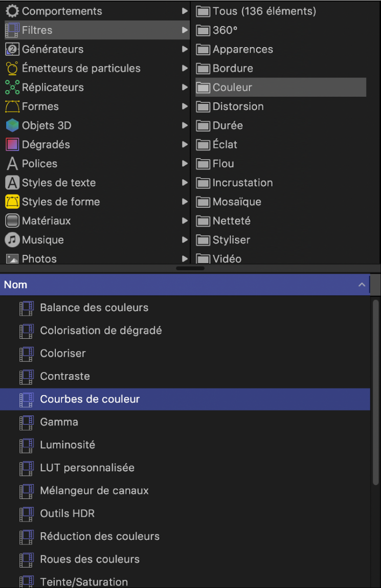Select the Musique note icon
The image size is (381, 588).
click(x=11, y=239)
